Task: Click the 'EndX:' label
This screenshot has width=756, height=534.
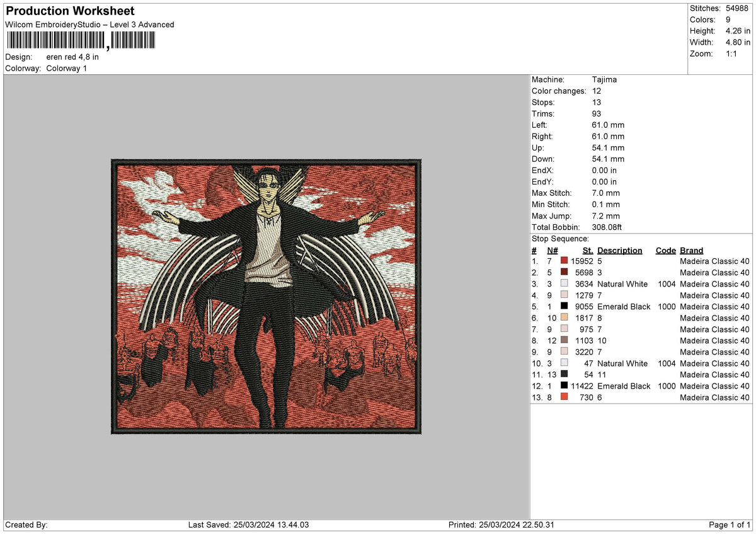Action: [x=543, y=171]
